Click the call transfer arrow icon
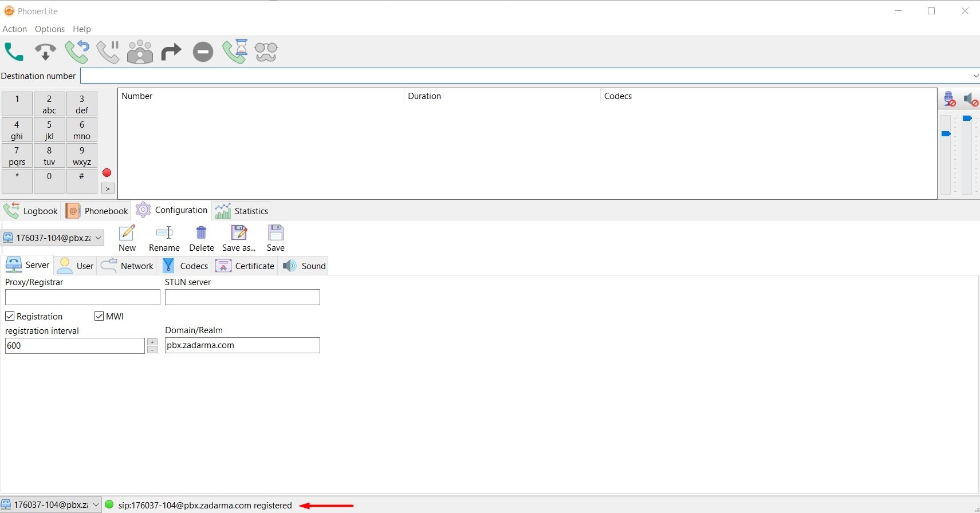This screenshot has width=980, height=513. 171,52
